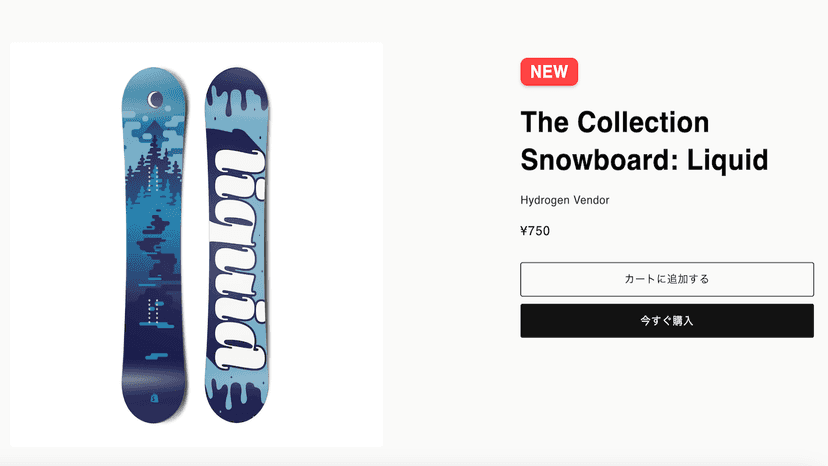Open The Collection Snowboard: Liquid title

click(644, 141)
